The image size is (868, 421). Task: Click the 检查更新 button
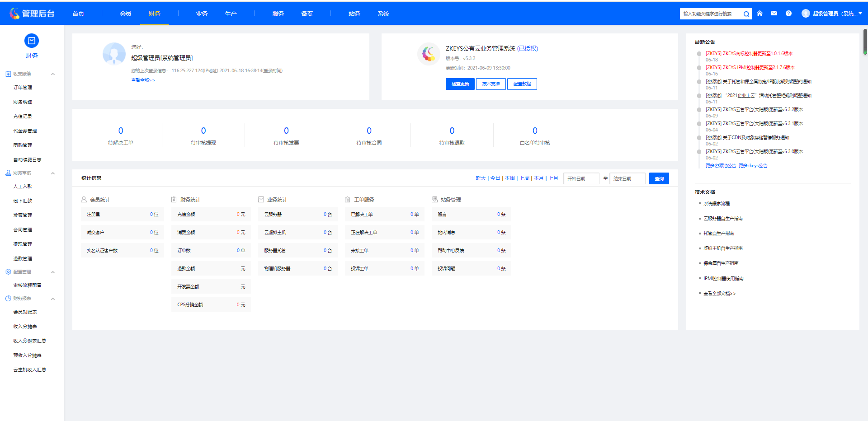point(460,84)
